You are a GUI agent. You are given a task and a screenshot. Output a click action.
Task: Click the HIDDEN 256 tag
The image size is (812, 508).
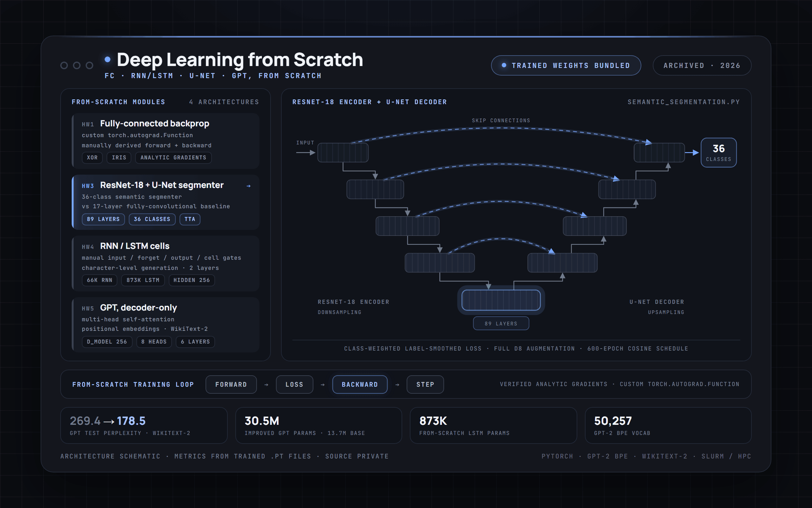[192, 280]
